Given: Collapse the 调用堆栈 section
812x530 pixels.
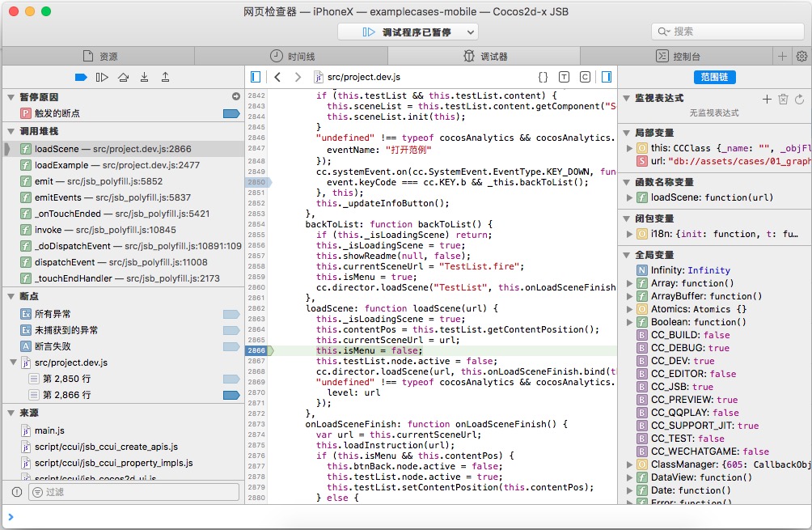Looking at the screenshot, I should [11, 131].
